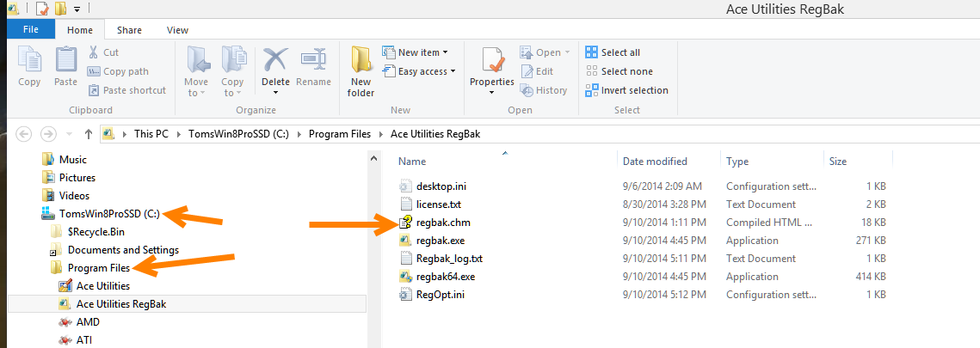
Task: Click the navigation pane scroll-up arrow
Action: 373,158
